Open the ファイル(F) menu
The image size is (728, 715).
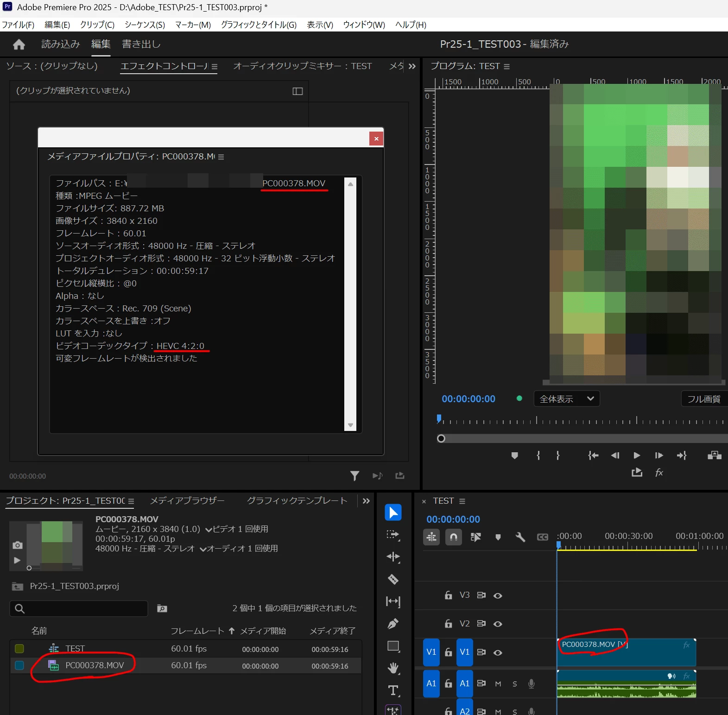(18, 25)
